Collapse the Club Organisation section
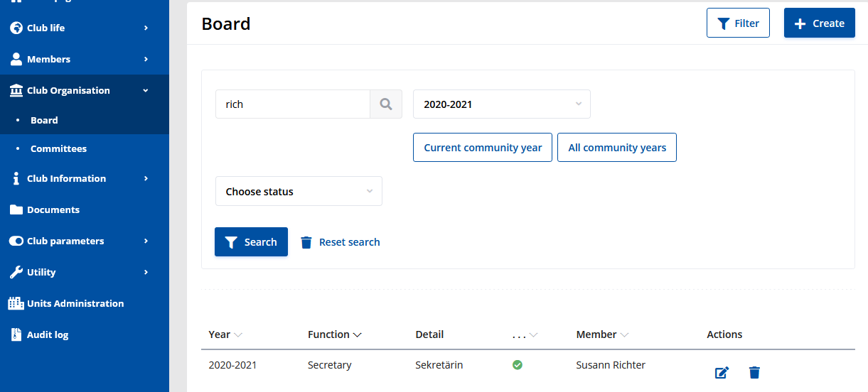 [x=68, y=90]
